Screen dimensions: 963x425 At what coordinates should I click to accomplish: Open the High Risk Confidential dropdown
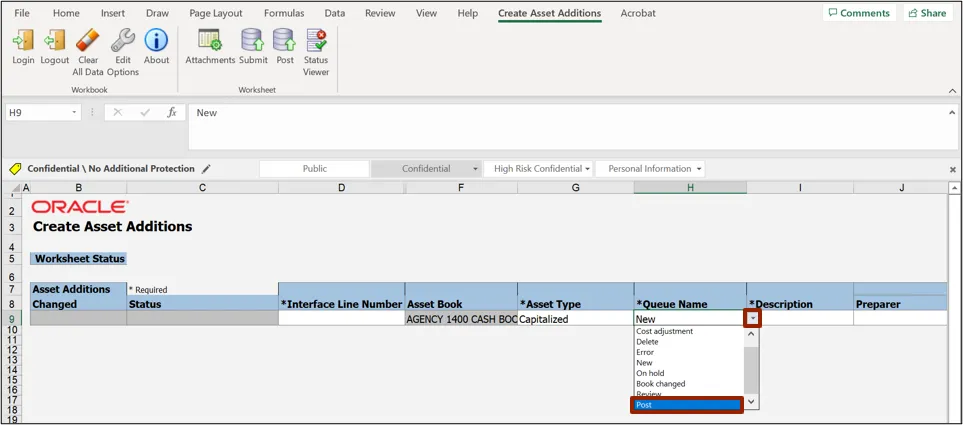542,169
